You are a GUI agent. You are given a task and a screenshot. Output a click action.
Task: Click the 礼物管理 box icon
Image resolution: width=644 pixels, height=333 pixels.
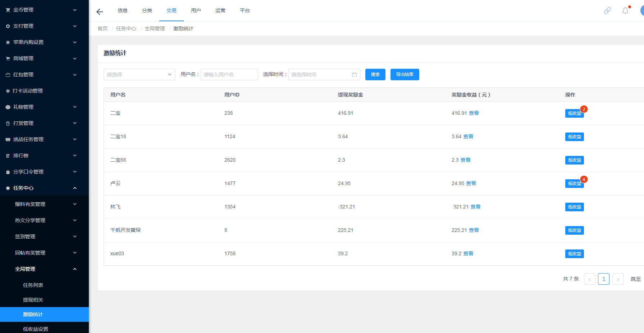(x=8, y=107)
